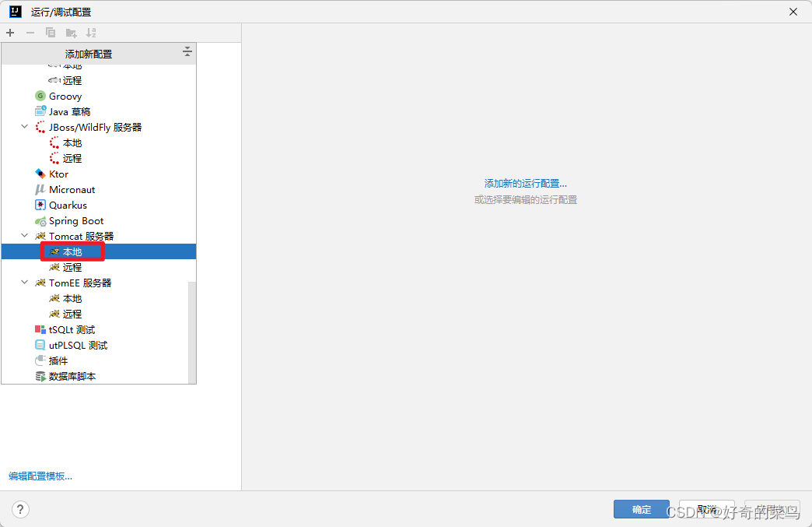Confirm changes with the 确定 button
Viewport: 812px width, 527px height.
pyautogui.click(x=641, y=509)
